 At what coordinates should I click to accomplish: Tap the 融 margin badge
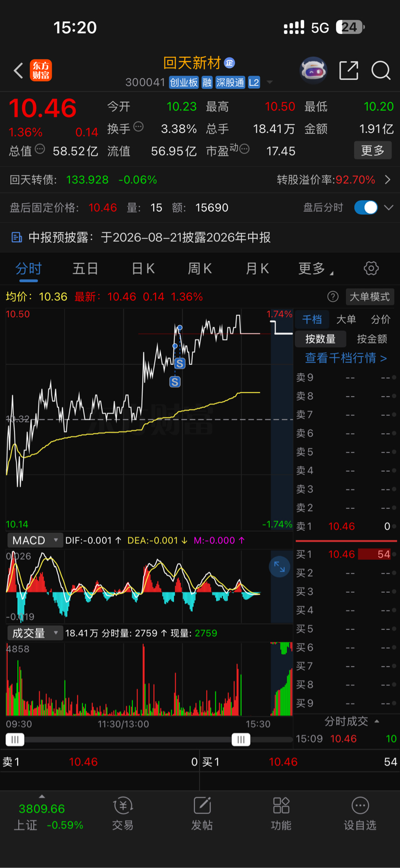(207, 82)
